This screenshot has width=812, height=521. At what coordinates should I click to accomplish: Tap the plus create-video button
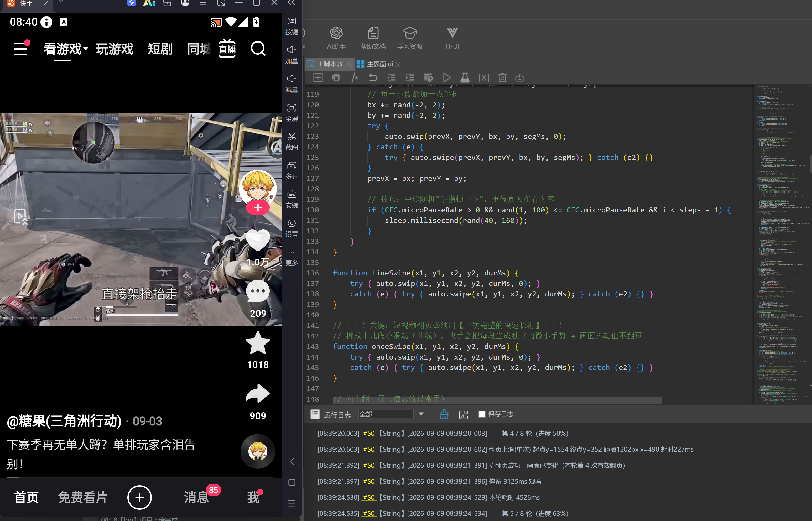tap(139, 497)
